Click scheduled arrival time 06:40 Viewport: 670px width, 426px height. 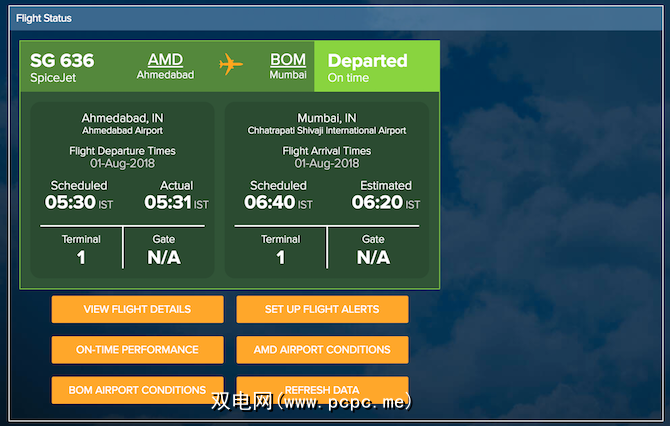[270, 202]
